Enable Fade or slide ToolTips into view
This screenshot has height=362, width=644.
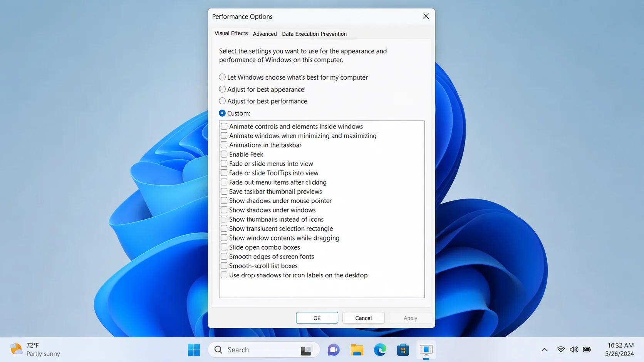[224, 173]
